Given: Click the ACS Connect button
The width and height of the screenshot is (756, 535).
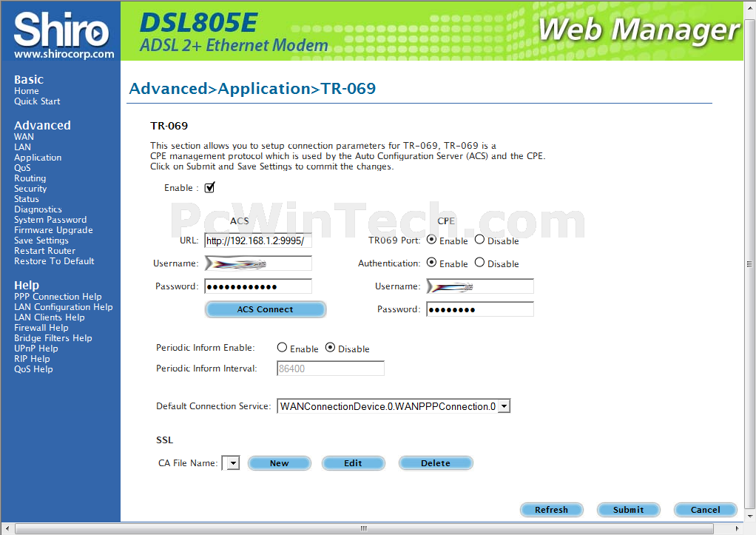Looking at the screenshot, I should 266,309.
